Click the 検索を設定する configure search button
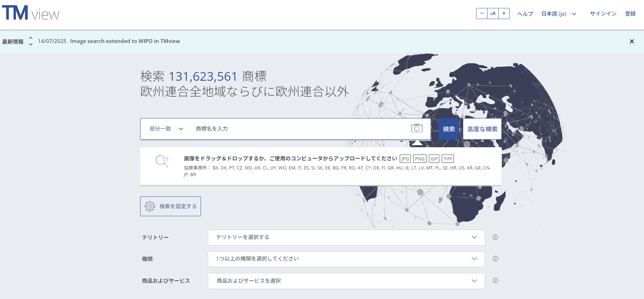Screen dimensions: 644x299 tap(170, 206)
